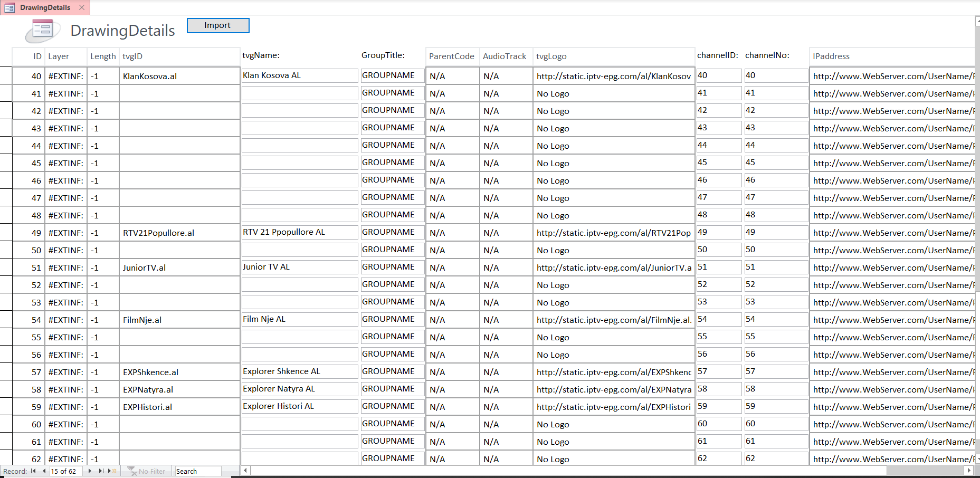The height and width of the screenshot is (478, 980).
Task: Select the DrawingDetails document tab
Action: pos(45,7)
